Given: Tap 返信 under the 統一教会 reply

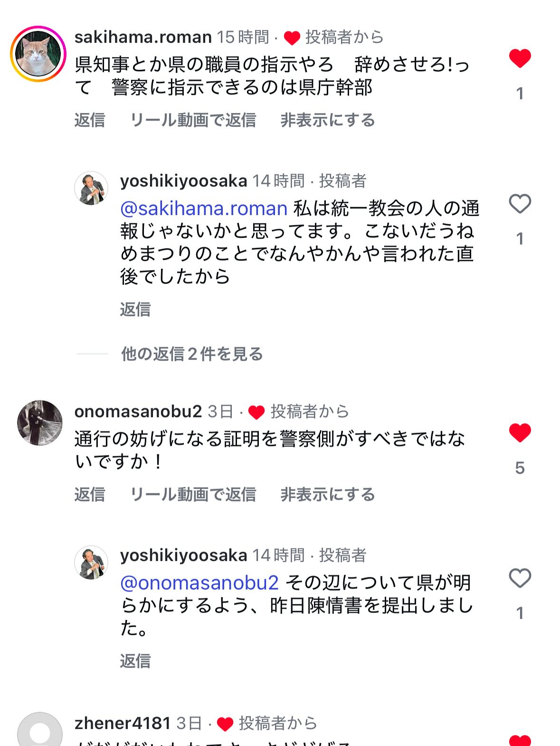Looking at the screenshot, I should point(135,309).
